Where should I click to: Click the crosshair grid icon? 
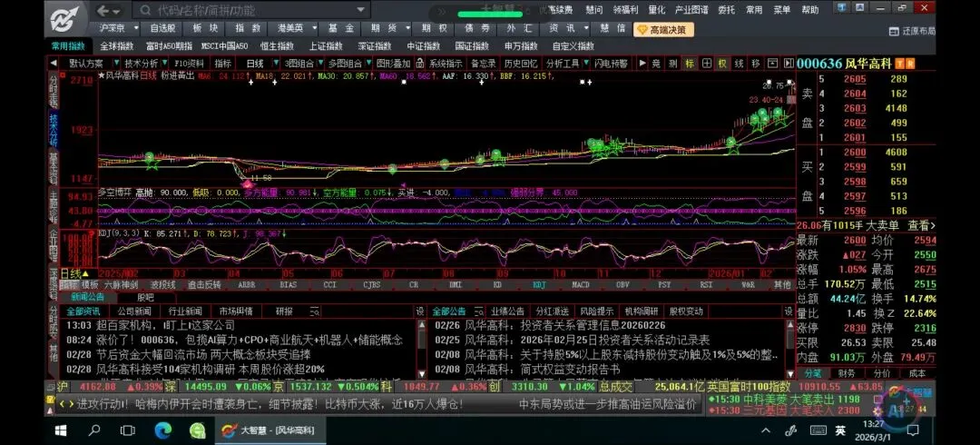706,64
